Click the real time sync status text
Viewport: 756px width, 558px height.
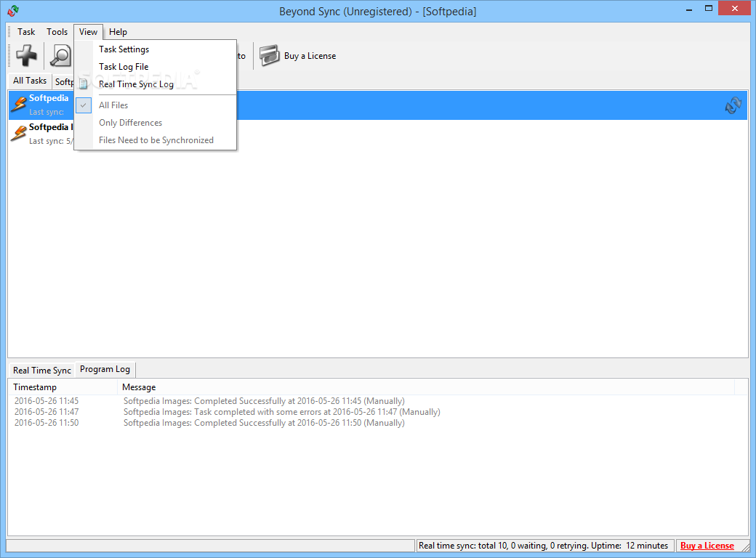coord(544,546)
